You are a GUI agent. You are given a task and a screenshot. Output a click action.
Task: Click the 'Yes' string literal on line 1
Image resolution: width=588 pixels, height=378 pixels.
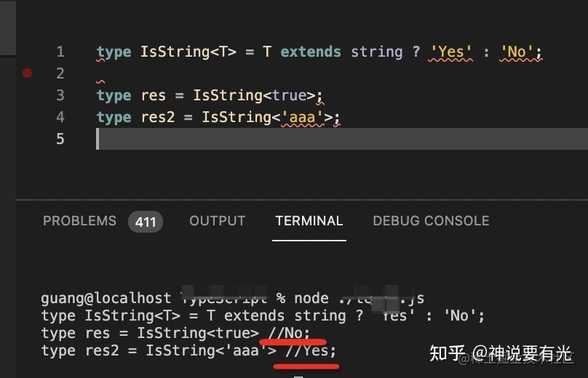[450, 52]
